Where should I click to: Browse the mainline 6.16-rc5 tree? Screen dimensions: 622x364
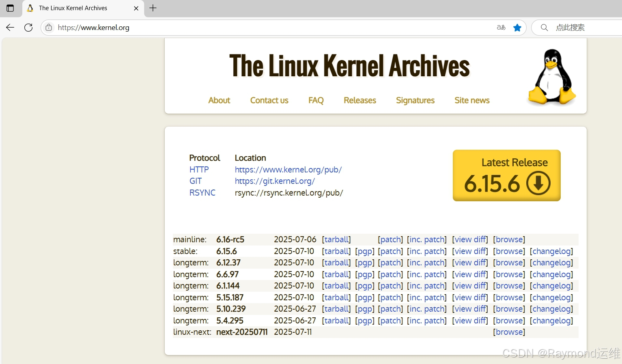point(509,239)
